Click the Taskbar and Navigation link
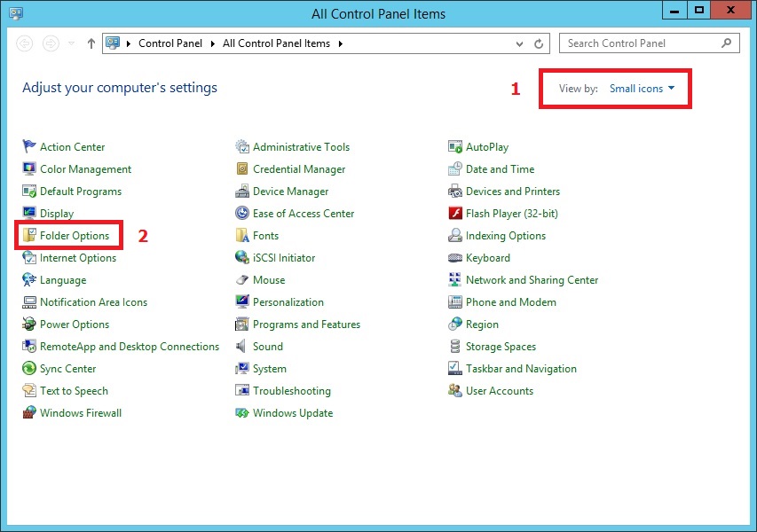Screen dimensions: 757x532 pyautogui.click(x=521, y=369)
